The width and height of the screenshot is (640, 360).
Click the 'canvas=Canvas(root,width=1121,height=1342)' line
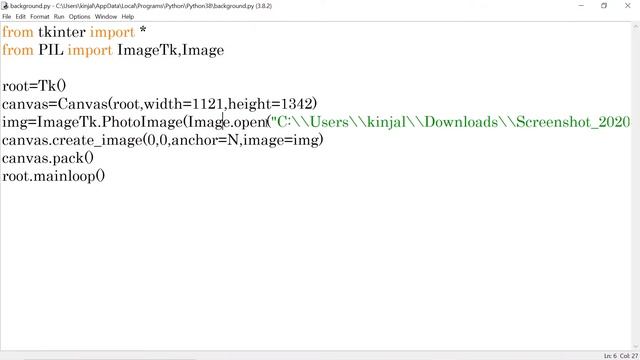159,104
